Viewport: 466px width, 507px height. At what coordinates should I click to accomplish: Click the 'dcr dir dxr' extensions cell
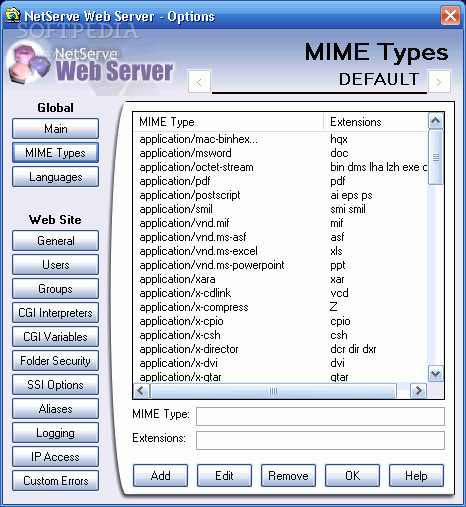click(353, 349)
